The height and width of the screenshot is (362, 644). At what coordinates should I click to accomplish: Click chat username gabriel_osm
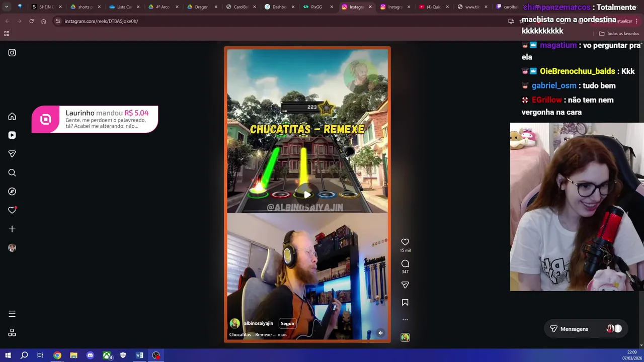tap(554, 85)
